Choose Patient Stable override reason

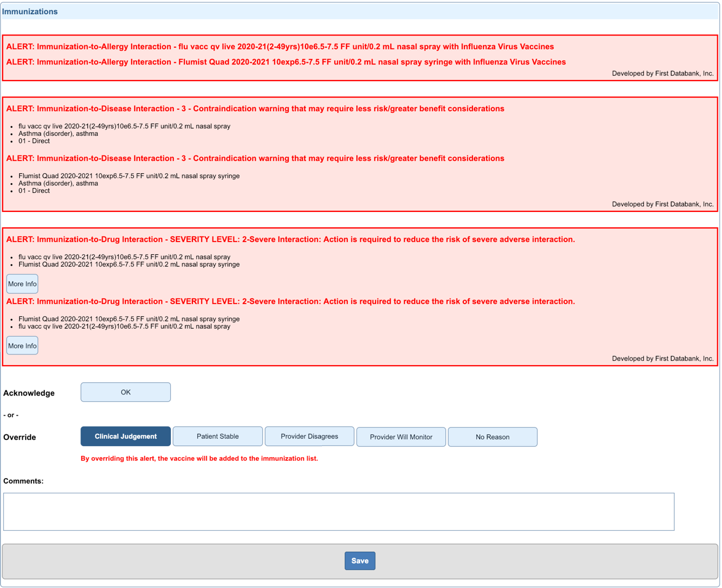click(x=218, y=436)
